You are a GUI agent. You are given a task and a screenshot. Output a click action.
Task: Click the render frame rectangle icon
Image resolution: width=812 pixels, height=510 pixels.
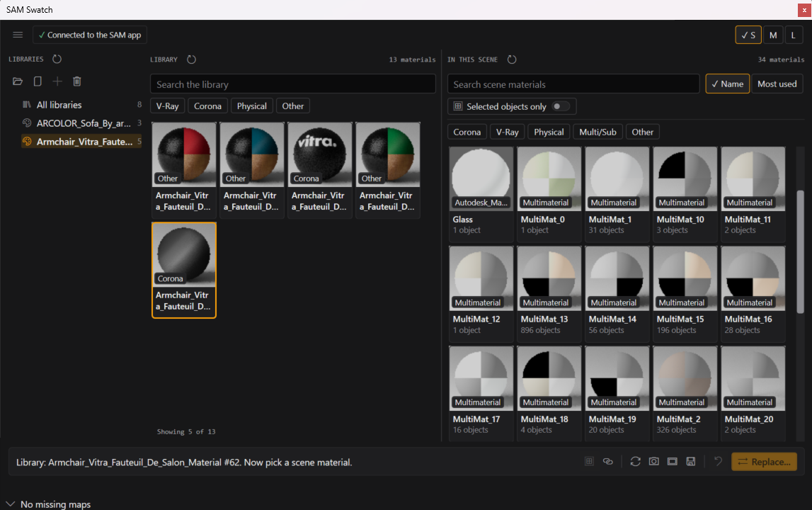point(672,461)
